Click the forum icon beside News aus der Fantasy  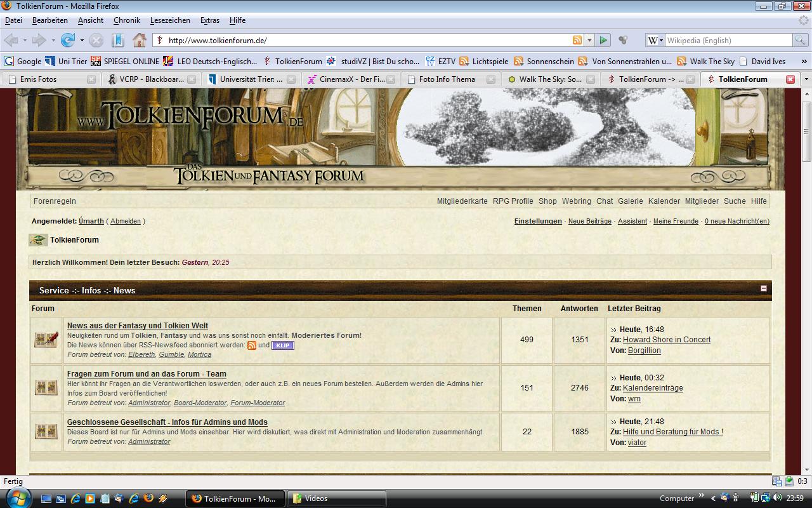pos(46,340)
